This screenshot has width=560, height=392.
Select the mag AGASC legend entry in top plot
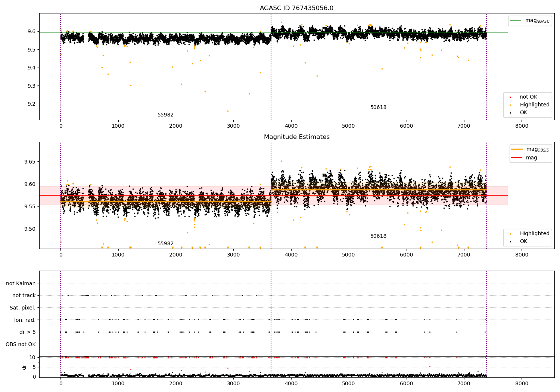(530, 21)
